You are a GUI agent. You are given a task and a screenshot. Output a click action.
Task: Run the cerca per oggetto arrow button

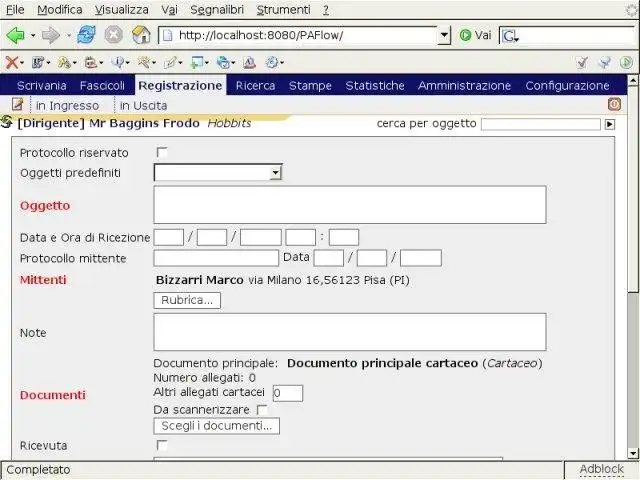(610, 124)
